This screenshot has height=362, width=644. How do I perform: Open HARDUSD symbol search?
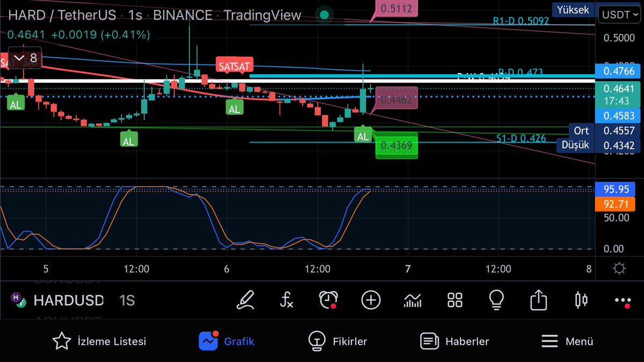point(68,300)
